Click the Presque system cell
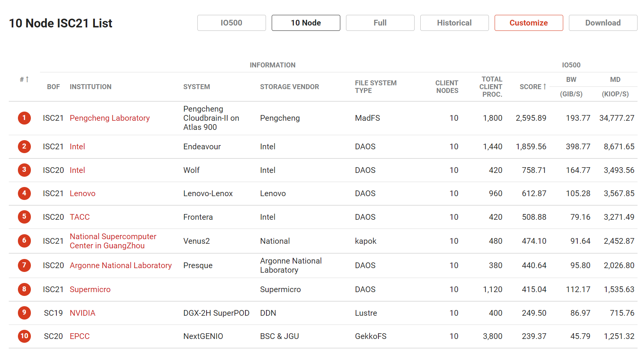 (x=198, y=265)
